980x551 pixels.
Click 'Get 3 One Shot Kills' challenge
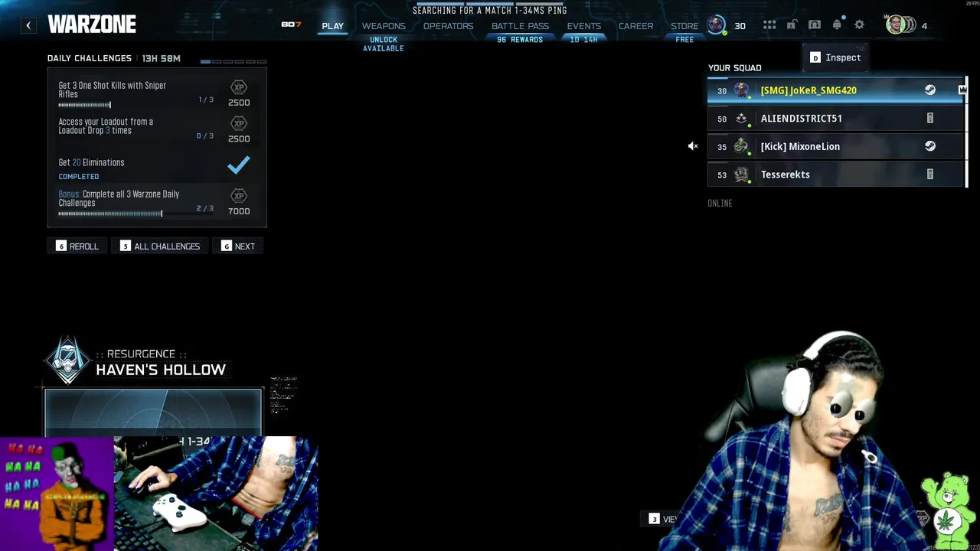click(113, 90)
